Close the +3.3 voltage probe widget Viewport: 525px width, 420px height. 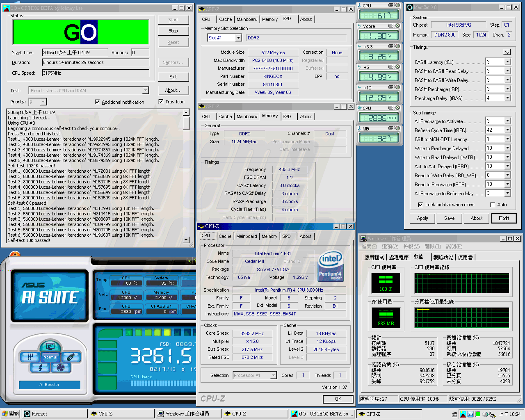(397, 46)
